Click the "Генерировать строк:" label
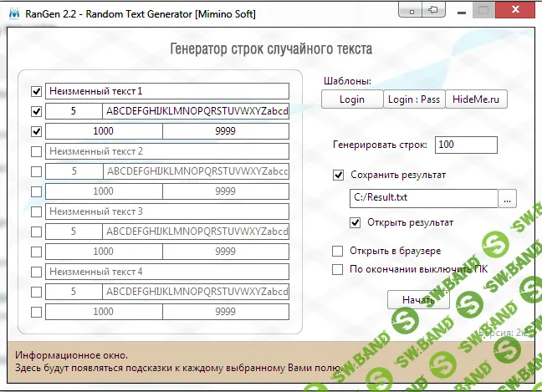 380,145
